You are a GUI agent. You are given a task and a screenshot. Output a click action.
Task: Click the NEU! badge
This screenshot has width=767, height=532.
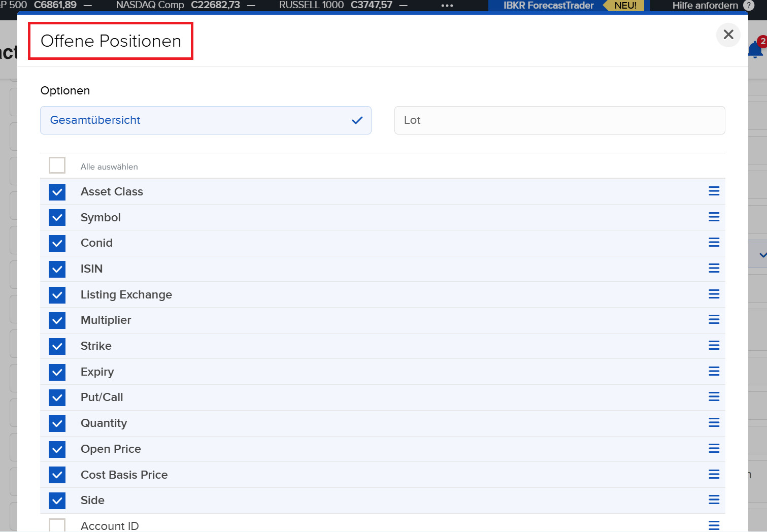coord(625,6)
